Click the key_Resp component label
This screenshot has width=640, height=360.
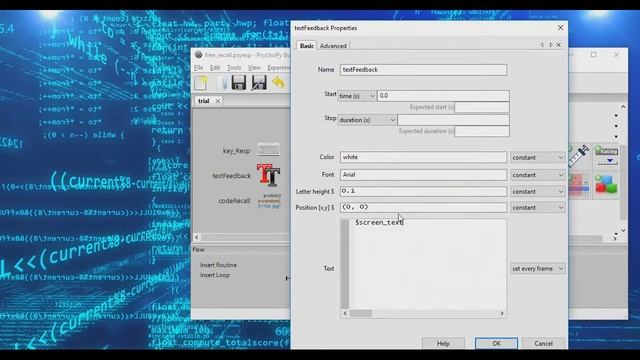point(236,151)
